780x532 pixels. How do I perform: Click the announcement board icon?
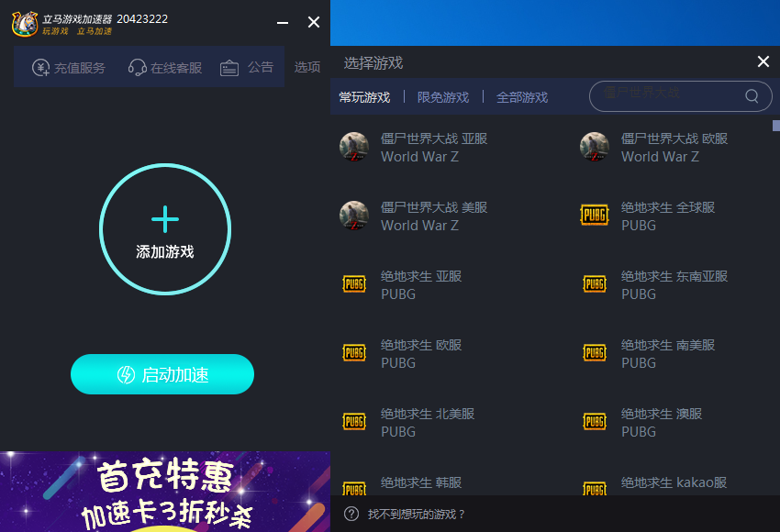tap(229, 68)
